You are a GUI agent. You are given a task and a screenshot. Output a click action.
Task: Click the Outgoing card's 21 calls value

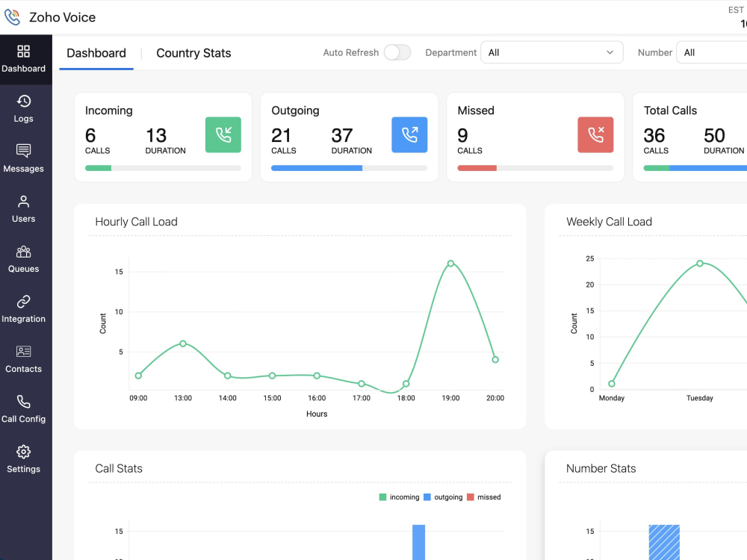click(x=281, y=136)
